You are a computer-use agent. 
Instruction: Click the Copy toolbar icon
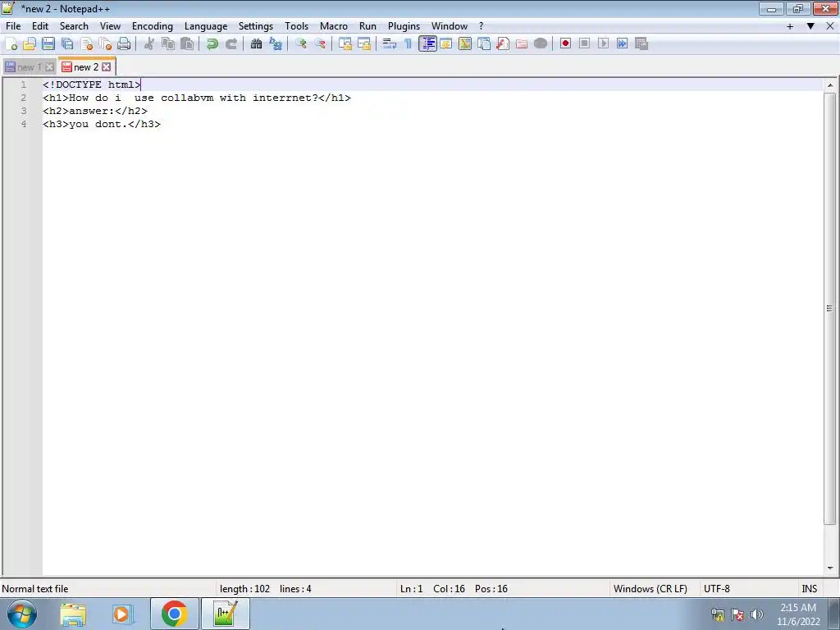point(168,44)
